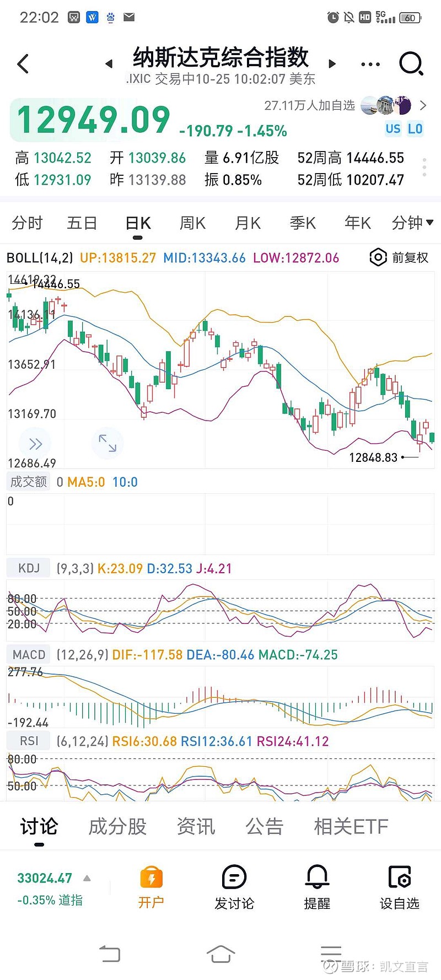Image resolution: width=441 pixels, height=980 pixels.
Task: Switch to previous index with left triangle
Action: [x=109, y=64]
